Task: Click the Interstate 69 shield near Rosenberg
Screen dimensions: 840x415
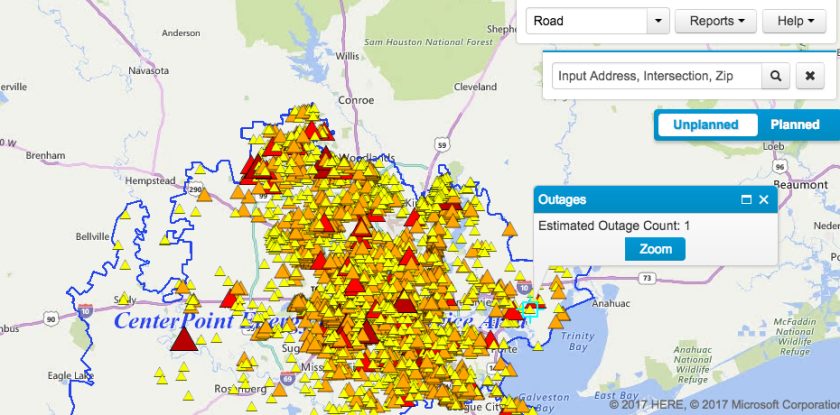Action: [287, 379]
